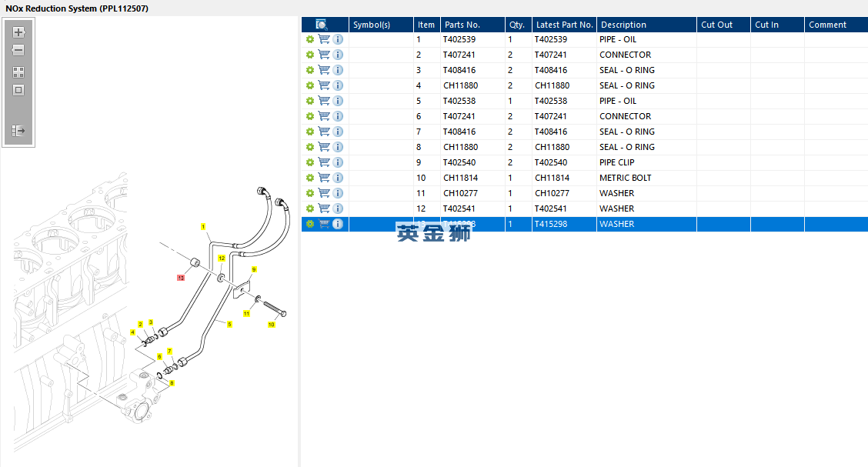This screenshot has width=868, height=467.
Task: Click gear icon for item 3 row
Action: point(310,70)
